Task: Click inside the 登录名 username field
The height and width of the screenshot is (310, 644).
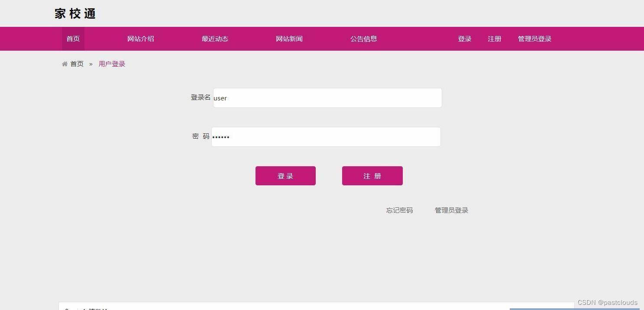Action: [x=327, y=98]
